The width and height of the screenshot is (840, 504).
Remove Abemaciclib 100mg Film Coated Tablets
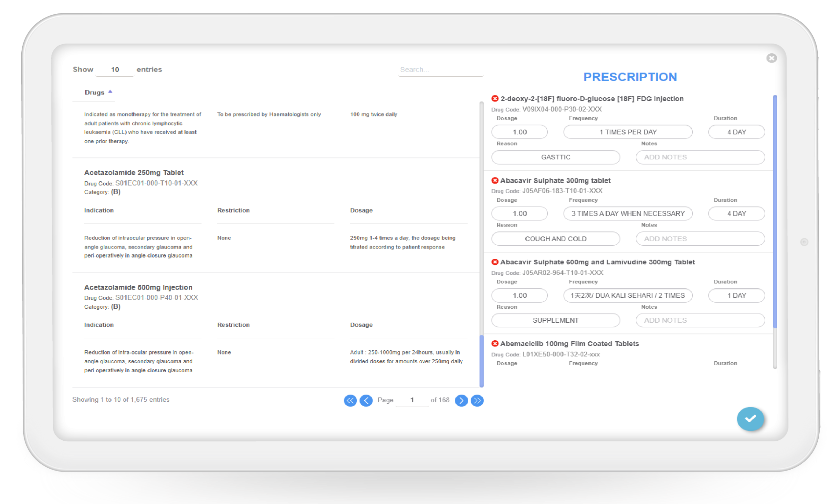click(x=495, y=344)
